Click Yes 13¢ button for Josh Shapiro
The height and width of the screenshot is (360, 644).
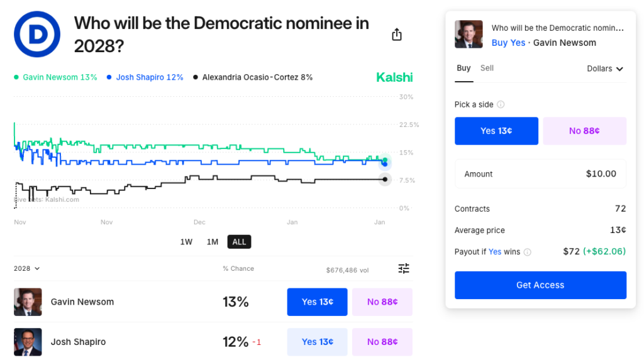317,342
